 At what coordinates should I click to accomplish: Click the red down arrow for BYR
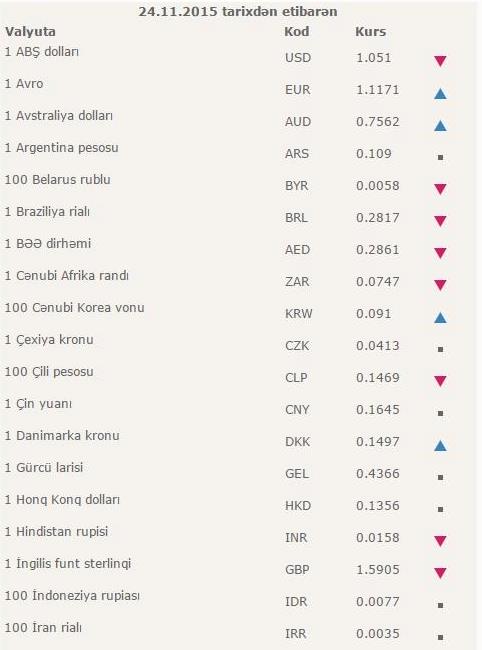click(440, 189)
